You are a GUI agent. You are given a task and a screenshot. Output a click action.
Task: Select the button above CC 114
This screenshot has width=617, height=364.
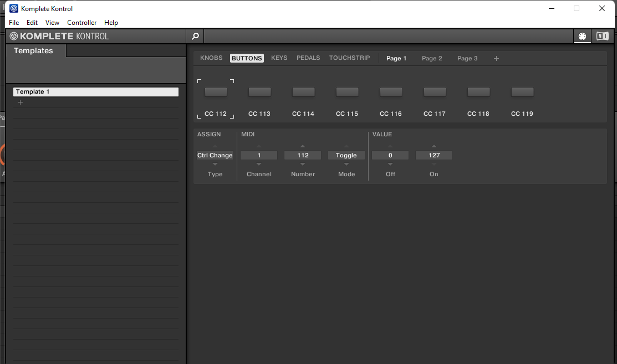303,92
